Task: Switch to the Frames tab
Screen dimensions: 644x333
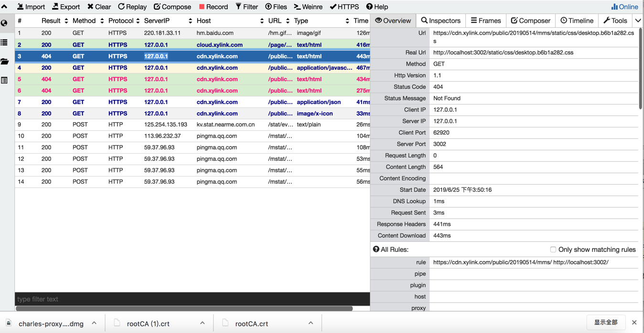Action: pyautogui.click(x=486, y=21)
